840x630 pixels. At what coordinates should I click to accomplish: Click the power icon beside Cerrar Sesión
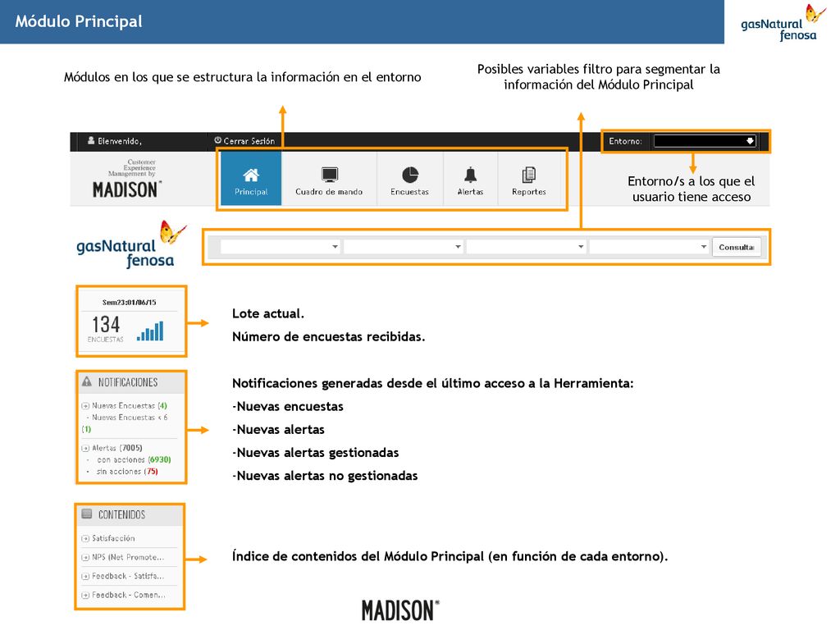(x=217, y=140)
